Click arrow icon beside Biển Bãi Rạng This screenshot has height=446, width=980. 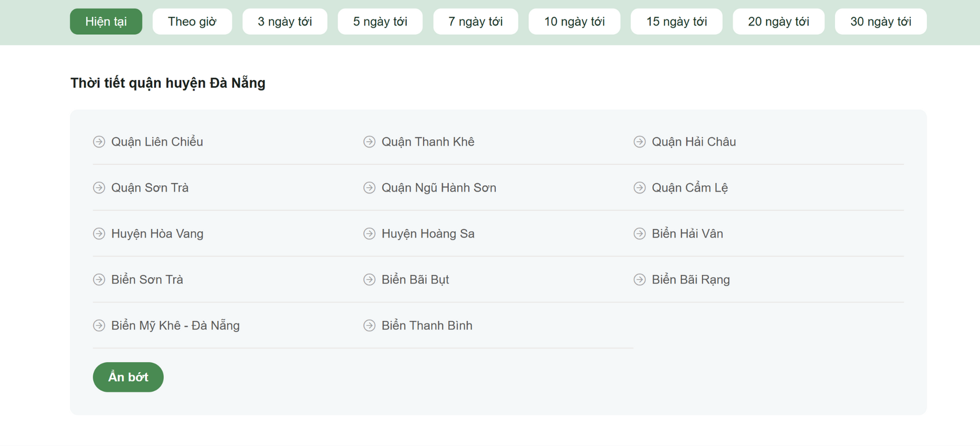[x=640, y=279]
